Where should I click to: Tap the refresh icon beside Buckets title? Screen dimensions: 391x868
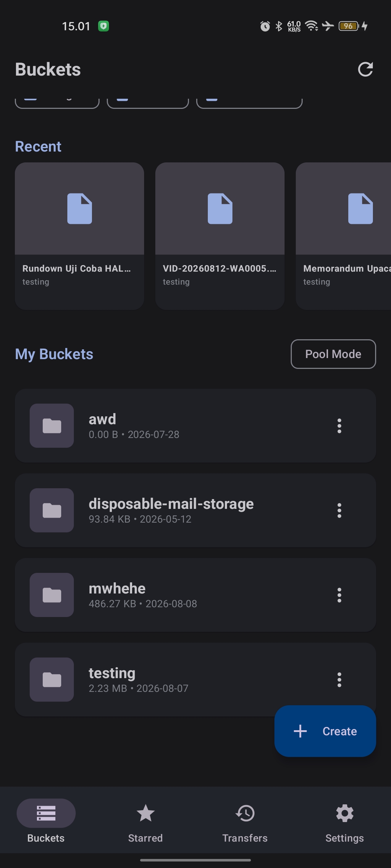(365, 69)
